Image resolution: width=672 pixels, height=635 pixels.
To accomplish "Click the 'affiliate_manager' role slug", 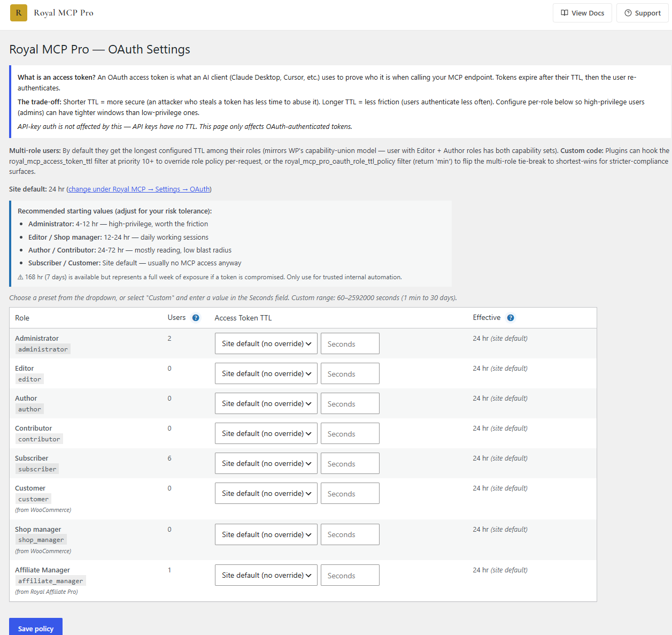I will pyautogui.click(x=50, y=581).
